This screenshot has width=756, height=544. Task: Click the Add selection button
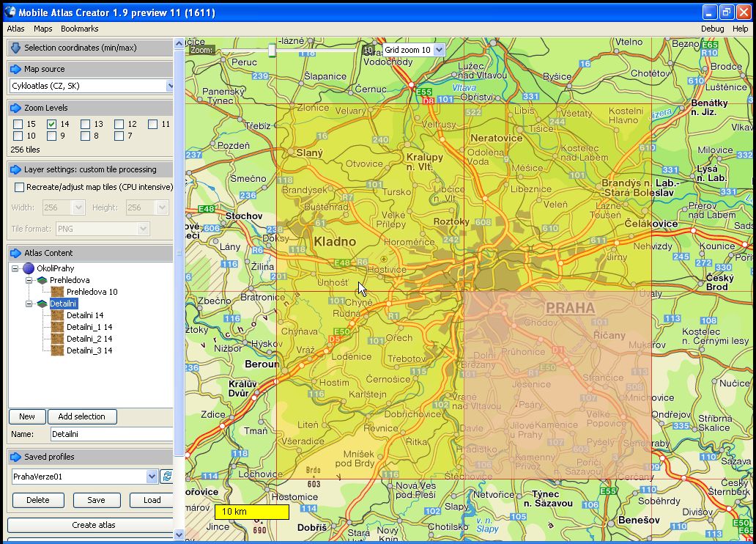(81, 416)
